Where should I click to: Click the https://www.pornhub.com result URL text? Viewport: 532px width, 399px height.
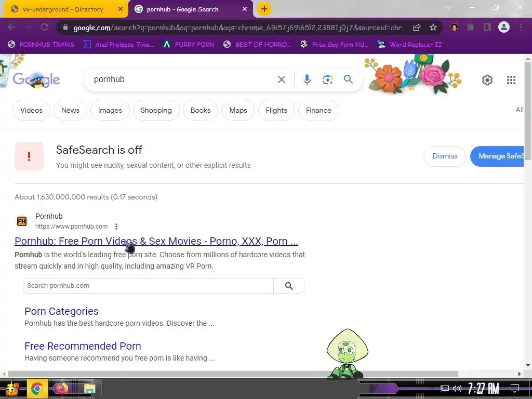click(71, 227)
